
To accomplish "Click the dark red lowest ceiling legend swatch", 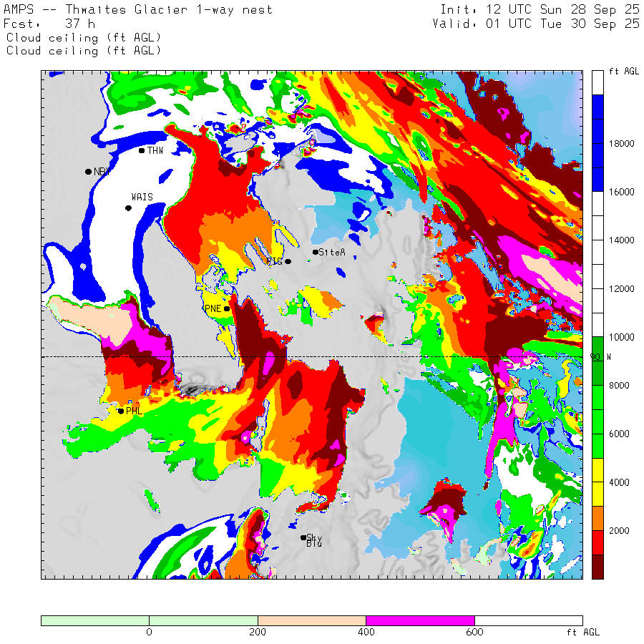I will pyautogui.click(x=597, y=566).
